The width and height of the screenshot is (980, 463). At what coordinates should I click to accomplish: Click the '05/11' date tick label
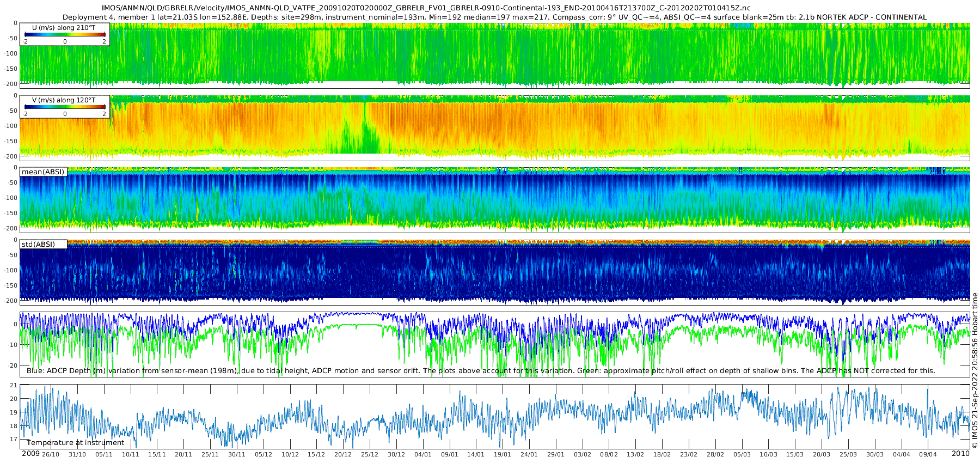tap(104, 454)
